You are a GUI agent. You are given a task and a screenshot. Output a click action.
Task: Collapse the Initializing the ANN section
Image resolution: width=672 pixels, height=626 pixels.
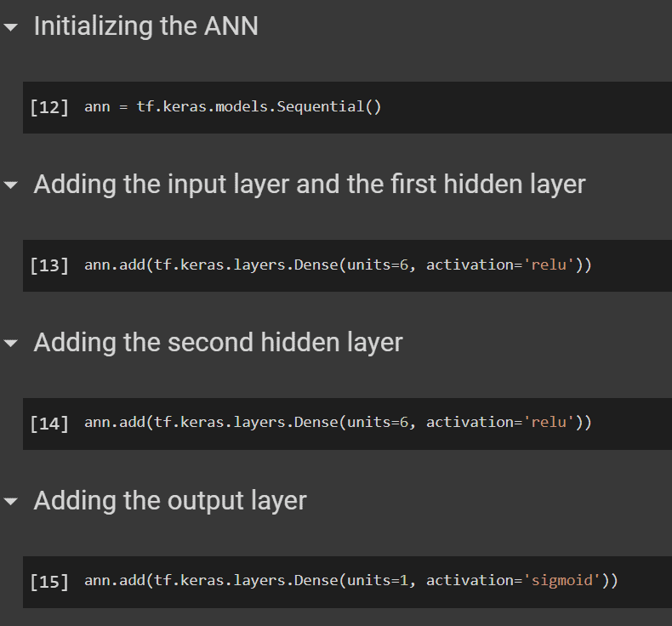point(10,27)
